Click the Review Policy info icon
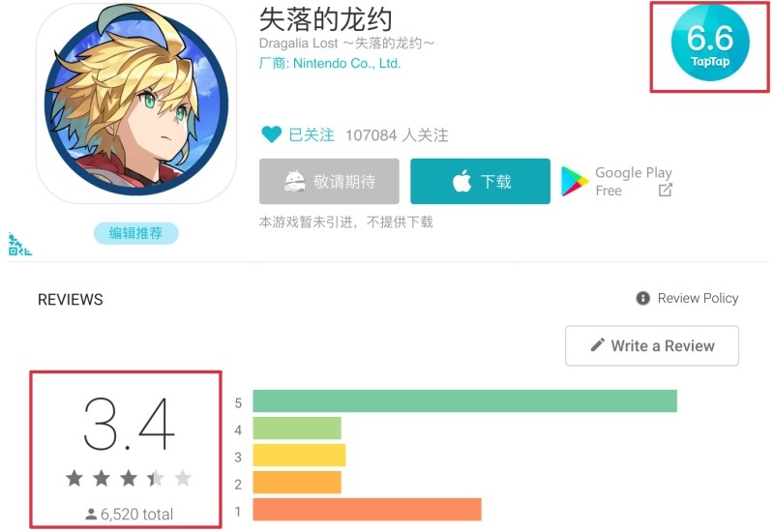The height and width of the screenshot is (532, 774). coord(642,298)
